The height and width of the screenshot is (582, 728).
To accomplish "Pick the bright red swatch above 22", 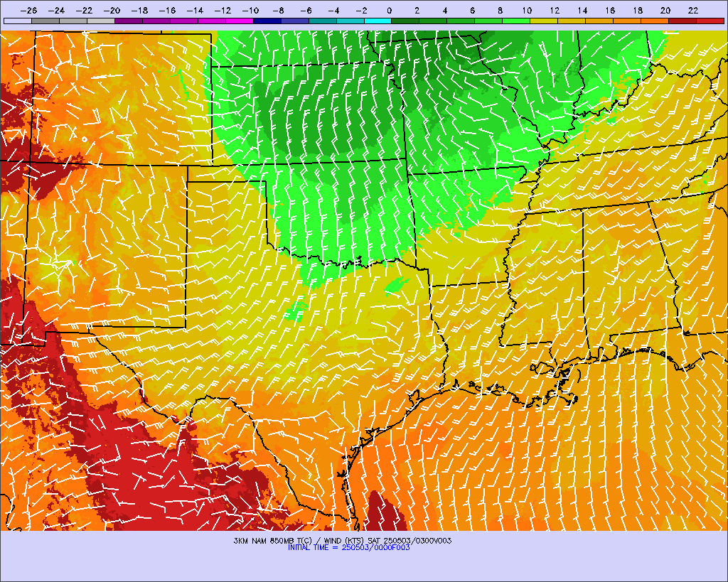I will pos(710,21).
